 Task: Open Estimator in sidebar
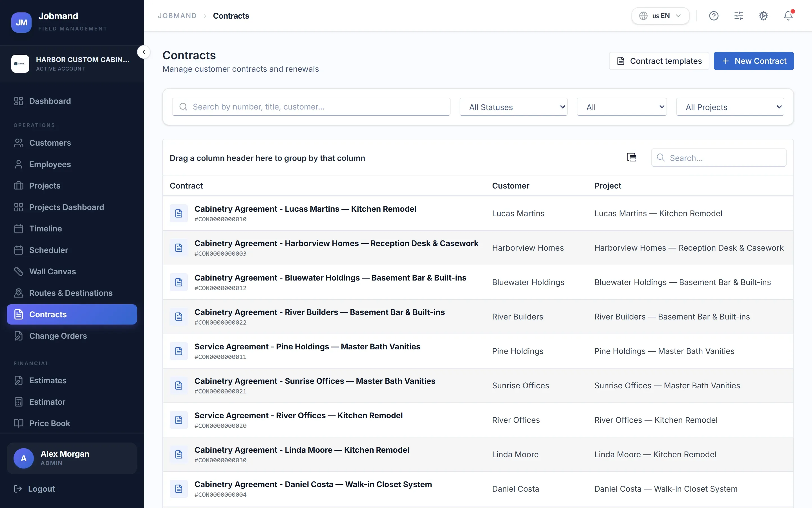pos(72,402)
